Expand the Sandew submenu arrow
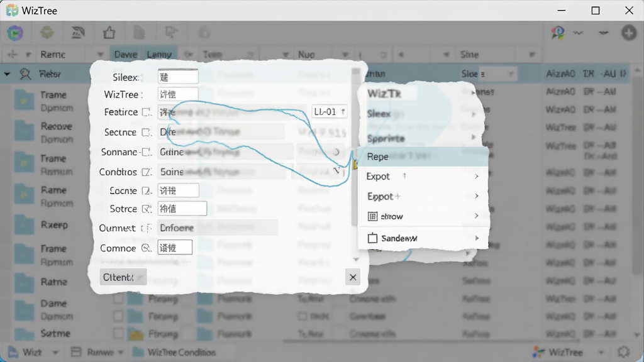The image size is (644, 362). click(x=477, y=238)
